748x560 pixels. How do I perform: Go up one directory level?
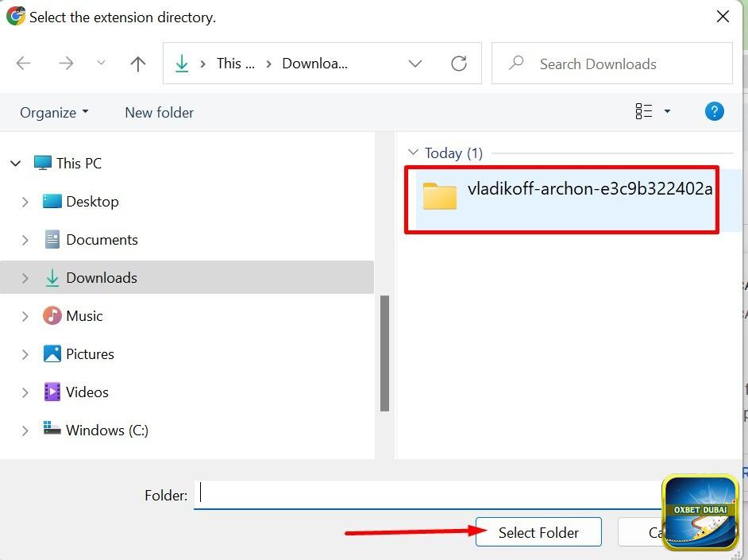138,64
